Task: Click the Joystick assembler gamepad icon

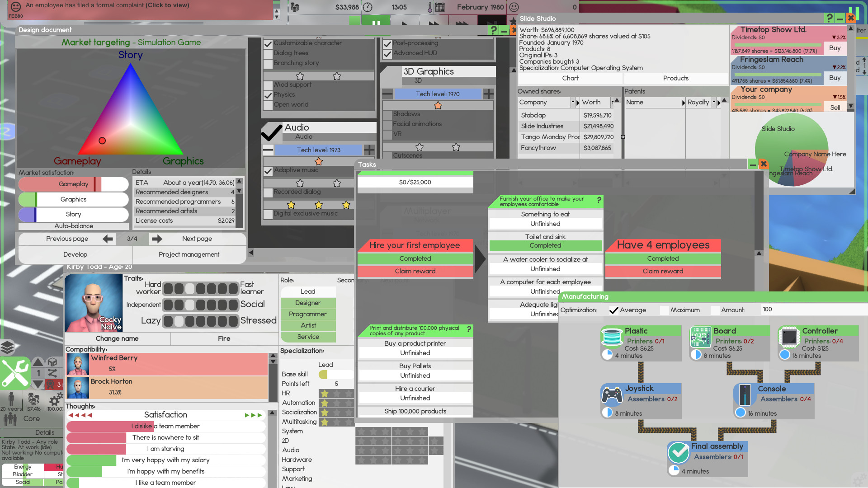Action: tap(612, 394)
